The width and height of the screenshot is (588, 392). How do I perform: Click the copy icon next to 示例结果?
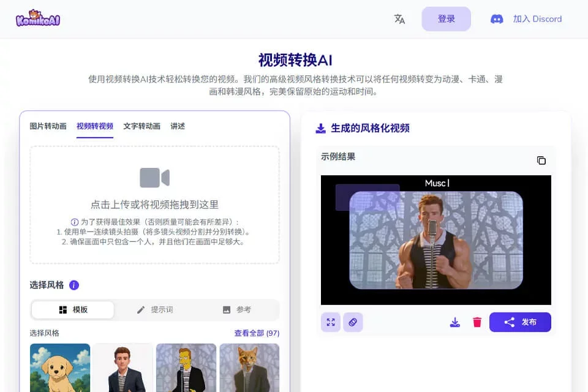[x=541, y=160]
